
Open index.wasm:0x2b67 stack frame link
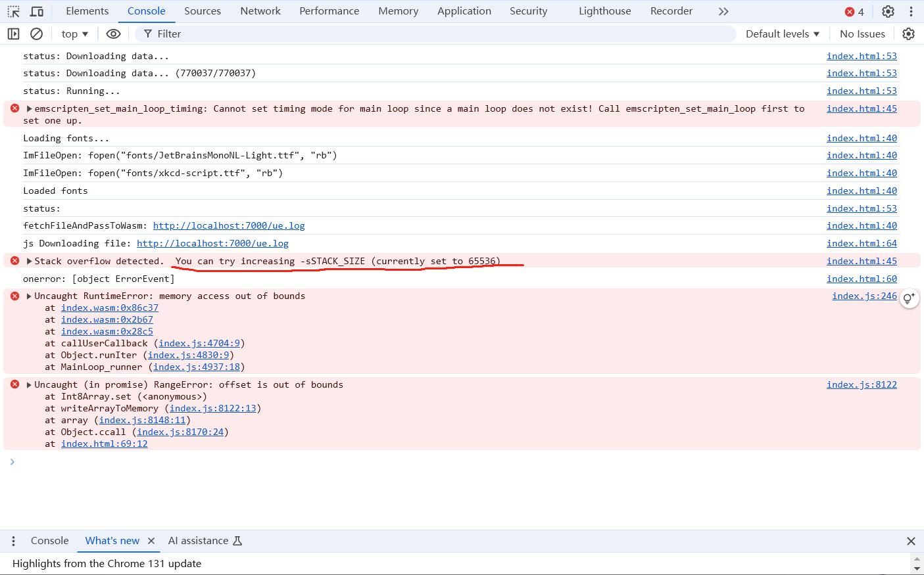tap(107, 319)
